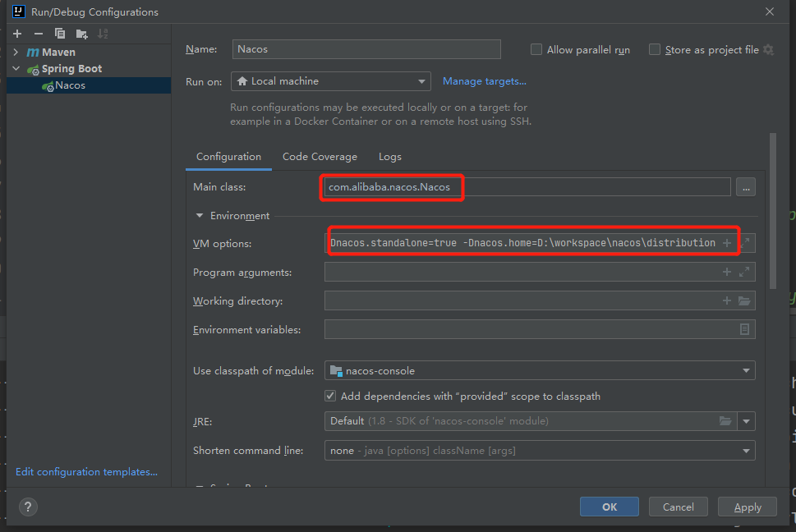Insert macro in Working directory field

click(x=727, y=300)
